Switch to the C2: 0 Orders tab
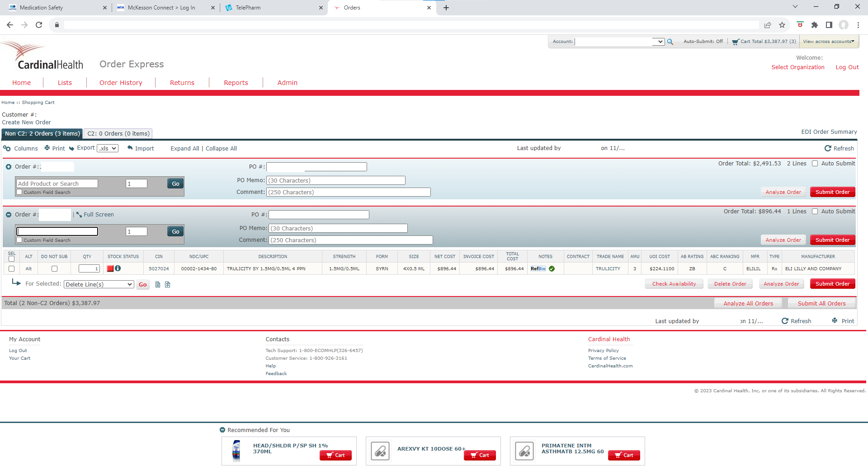This screenshot has width=868, height=470. click(x=118, y=134)
